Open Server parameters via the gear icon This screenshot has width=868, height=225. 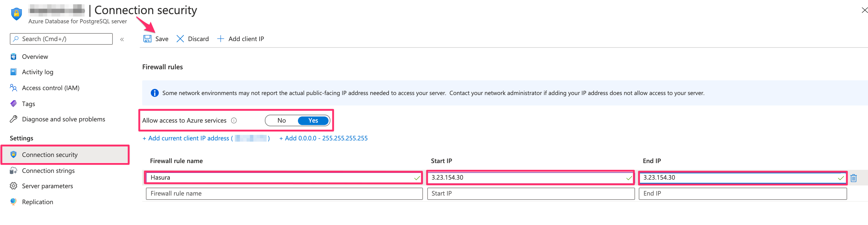point(13,186)
